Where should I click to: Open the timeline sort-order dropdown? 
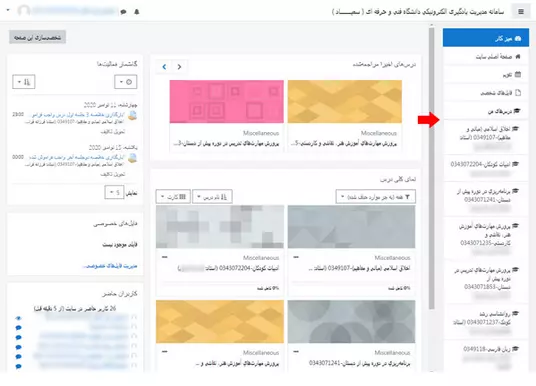pos(24,82)
